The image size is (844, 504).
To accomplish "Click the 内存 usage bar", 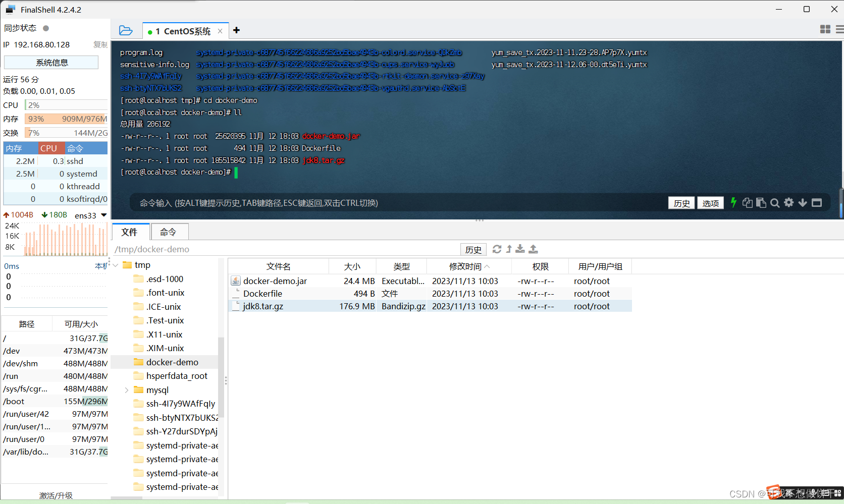I will pos(66,119).
